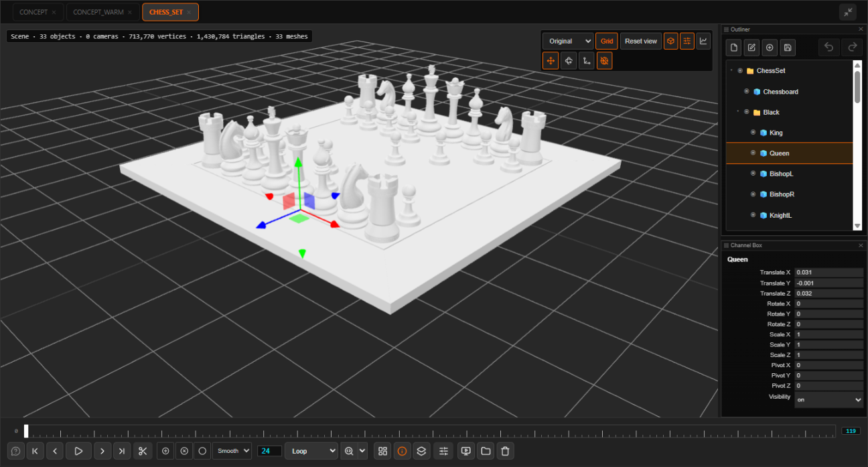The height and width of the screenshot is (467, 868).
Task: Toggle the crossed-out globe space icon
Action: pos(604,60)
